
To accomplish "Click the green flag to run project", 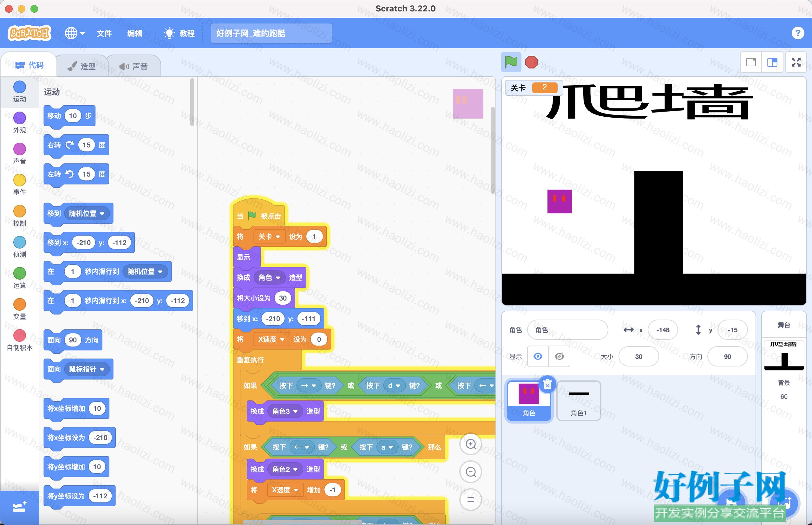I will (x=511, y=62).
